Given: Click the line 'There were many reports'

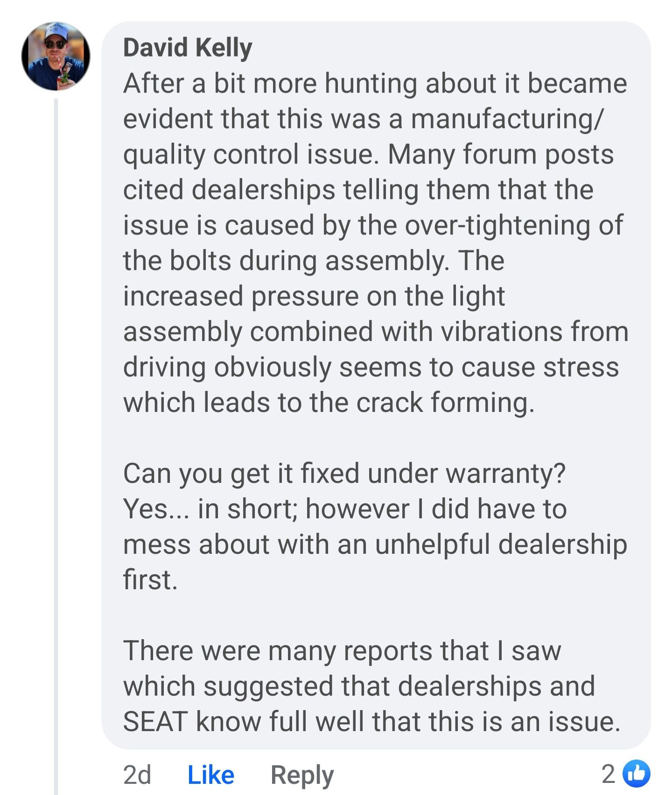Looking at the screenshot, I should [342, 650].
